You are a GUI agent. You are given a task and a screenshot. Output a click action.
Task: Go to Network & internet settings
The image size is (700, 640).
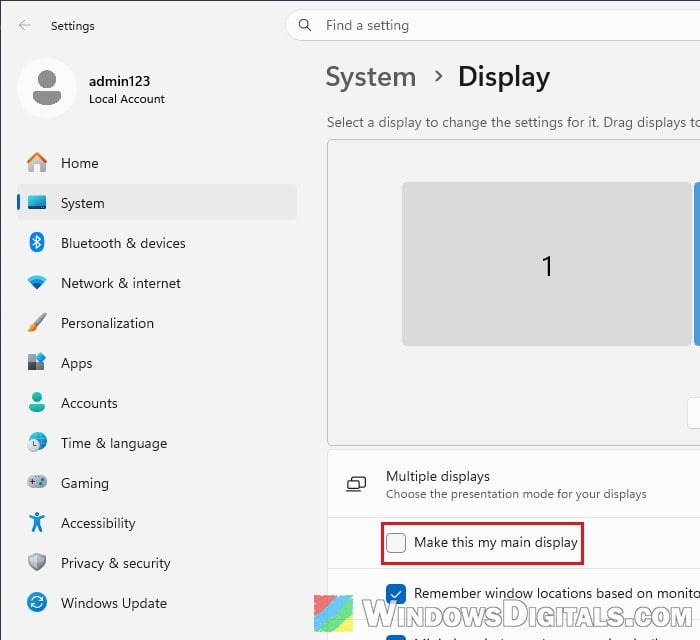[x=157, y=283]
